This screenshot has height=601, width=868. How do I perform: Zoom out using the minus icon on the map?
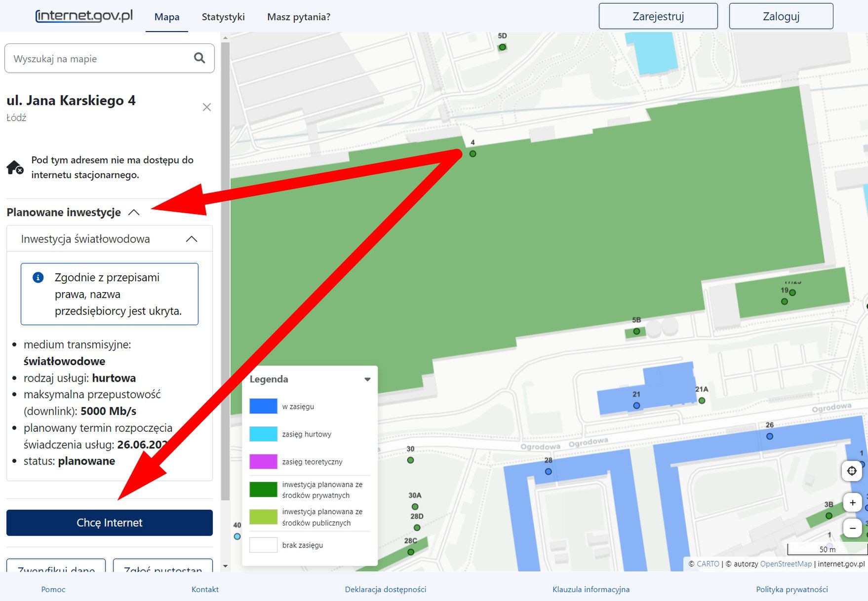[x=852, y=528]
